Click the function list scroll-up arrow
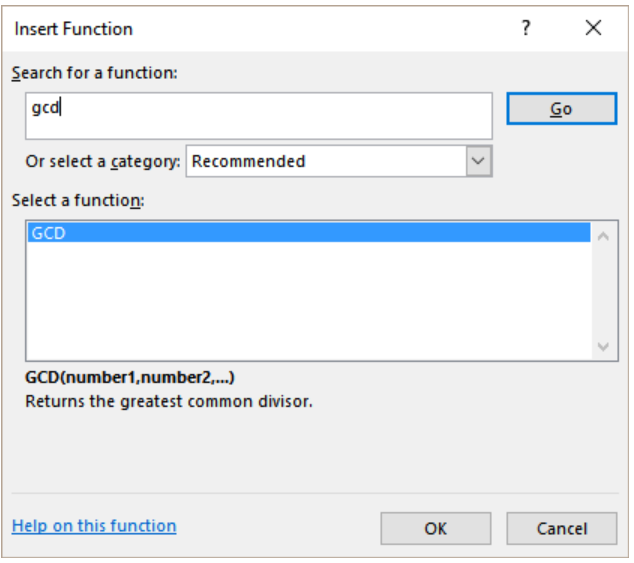 (603, 236)
